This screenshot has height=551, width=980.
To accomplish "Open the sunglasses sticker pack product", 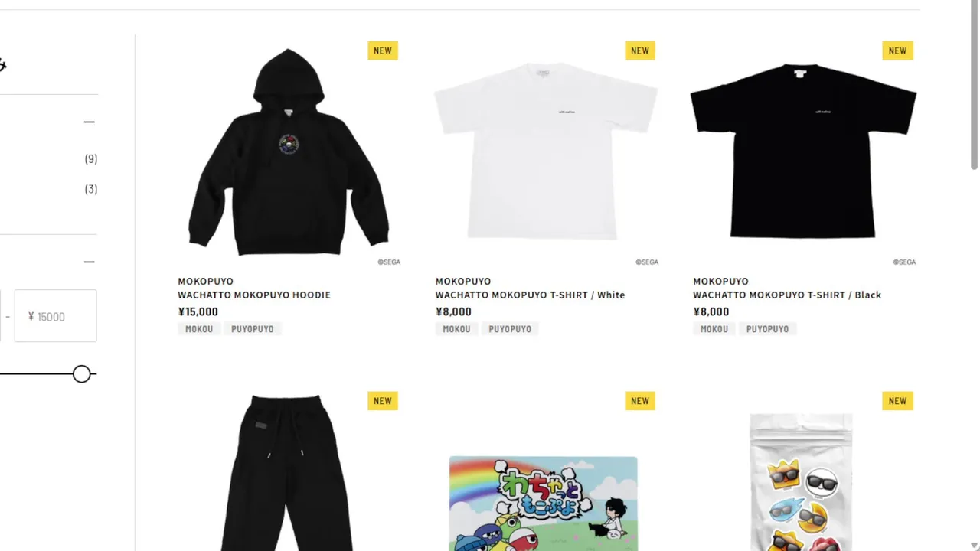I will tap(801, 482).
